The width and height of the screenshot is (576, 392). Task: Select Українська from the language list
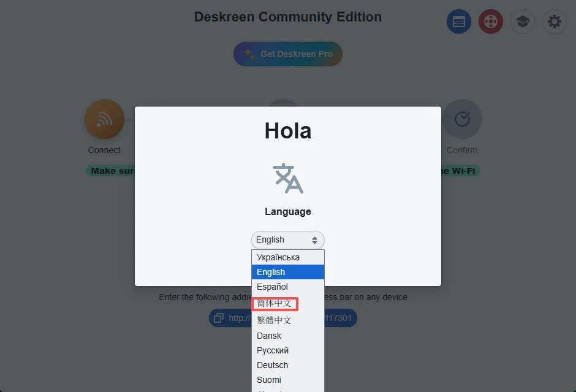pos(287,257)
